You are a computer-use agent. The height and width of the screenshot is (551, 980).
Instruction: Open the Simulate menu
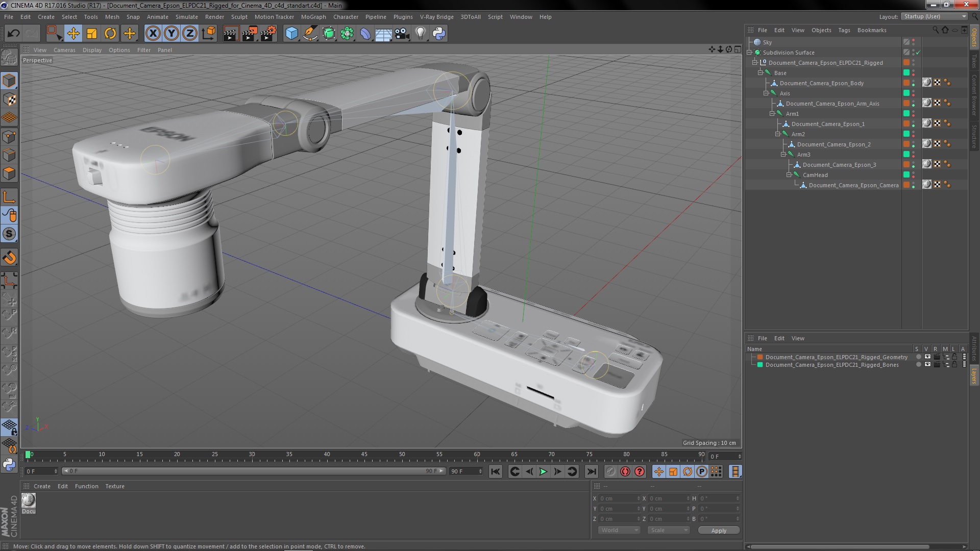coord(186,17)
